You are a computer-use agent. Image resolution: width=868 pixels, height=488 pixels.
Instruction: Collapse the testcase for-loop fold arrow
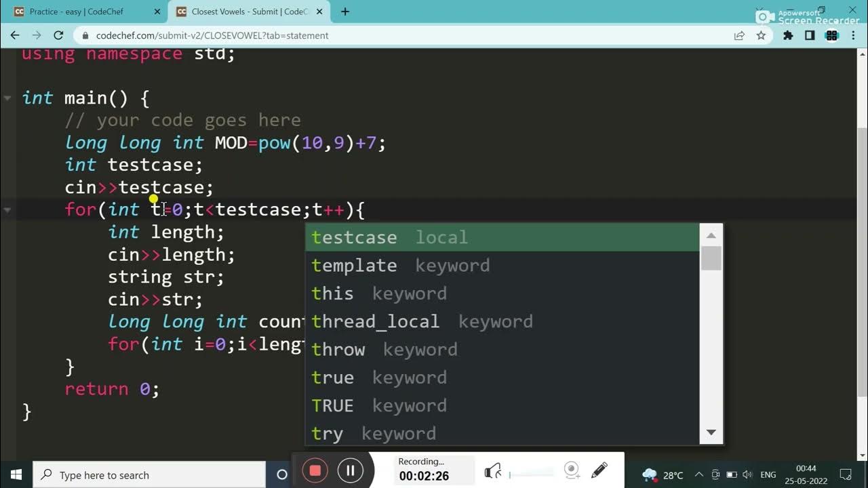tap(7, 209)
